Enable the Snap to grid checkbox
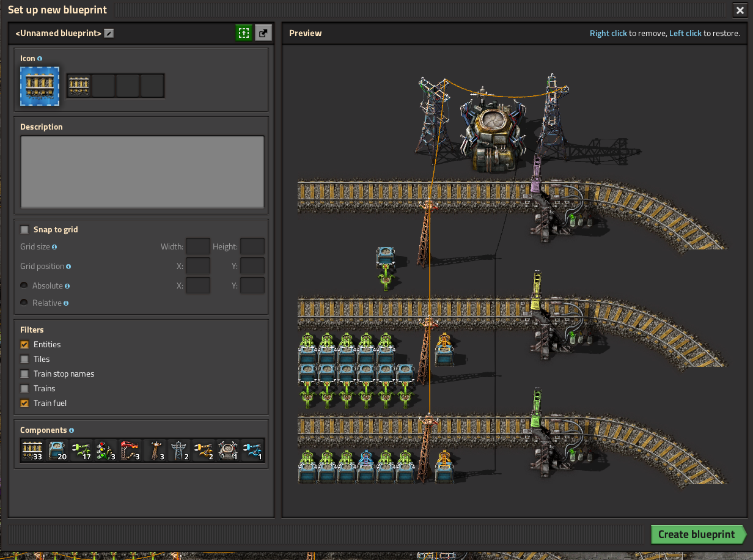Screen dimensions: 753x560 click(x=24, y=230)
